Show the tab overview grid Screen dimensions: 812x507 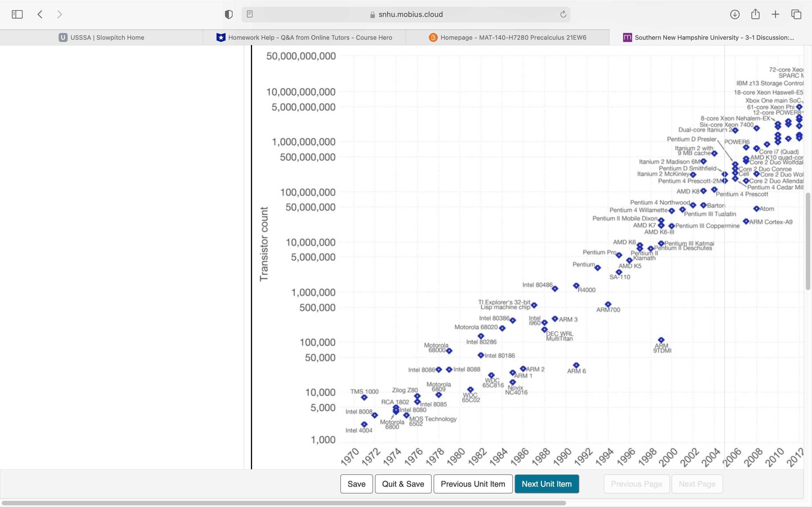point(796,14)
